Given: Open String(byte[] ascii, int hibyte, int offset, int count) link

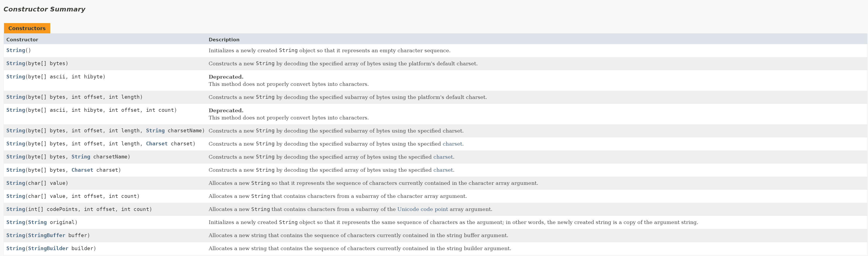Looking at the screenshot, I should [15, 110].
